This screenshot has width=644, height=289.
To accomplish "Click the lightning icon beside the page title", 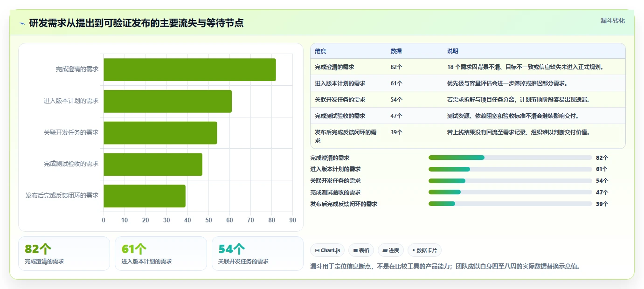I will tap(22, 23).
